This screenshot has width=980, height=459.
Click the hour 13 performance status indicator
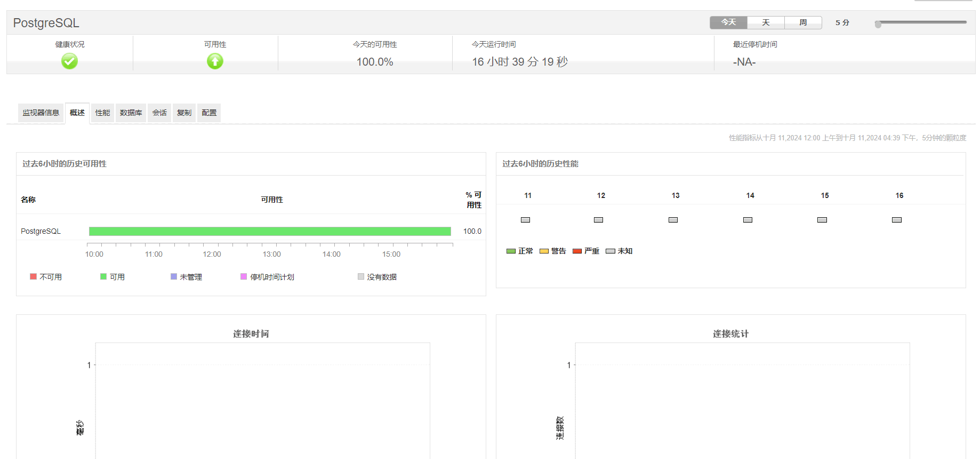point(673,220)
